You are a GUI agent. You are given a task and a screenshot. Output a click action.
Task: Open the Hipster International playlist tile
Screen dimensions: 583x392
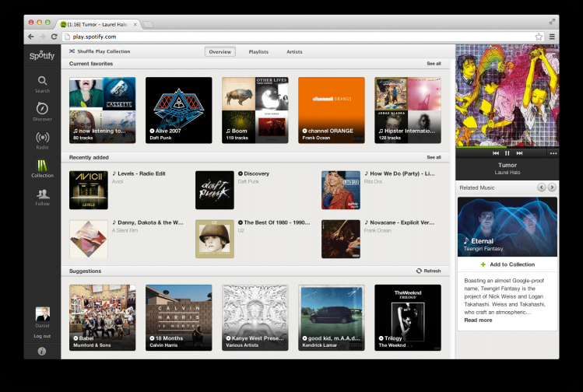[408, 110]
